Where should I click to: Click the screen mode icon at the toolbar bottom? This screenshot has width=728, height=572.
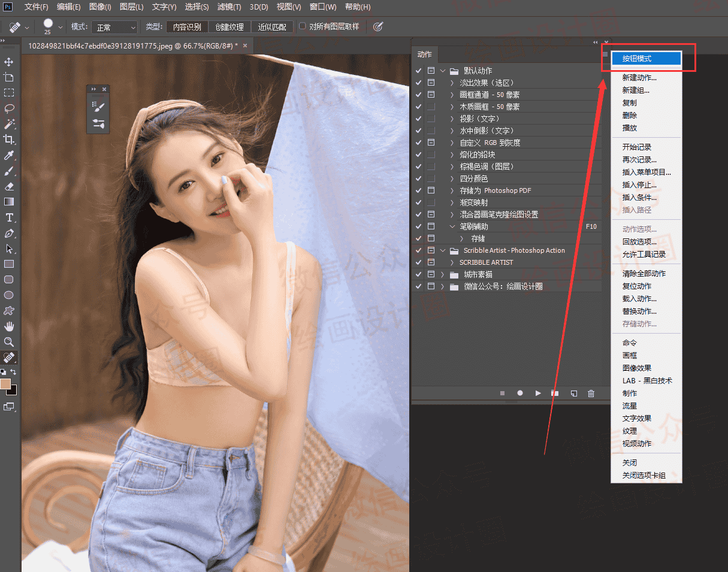[9, 407]
